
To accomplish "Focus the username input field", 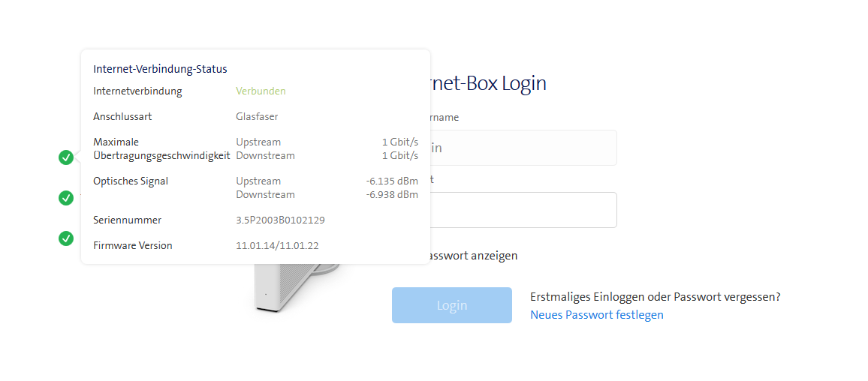I will 523,148.
